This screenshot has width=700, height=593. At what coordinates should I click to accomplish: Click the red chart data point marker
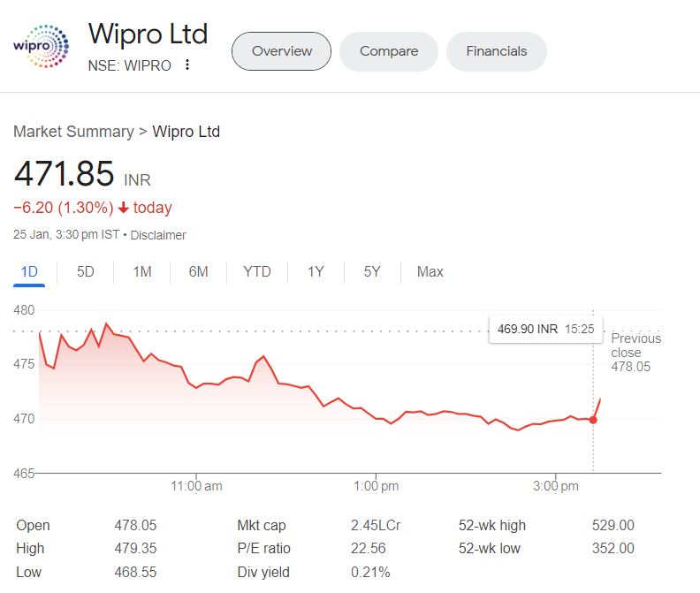[592, 419]
